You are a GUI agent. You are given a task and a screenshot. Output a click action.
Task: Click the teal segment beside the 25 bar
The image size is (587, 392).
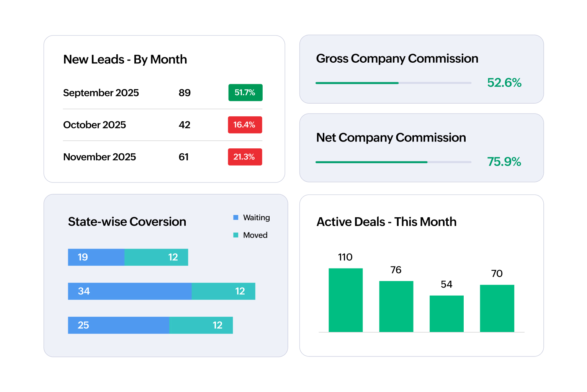[201, 325]
